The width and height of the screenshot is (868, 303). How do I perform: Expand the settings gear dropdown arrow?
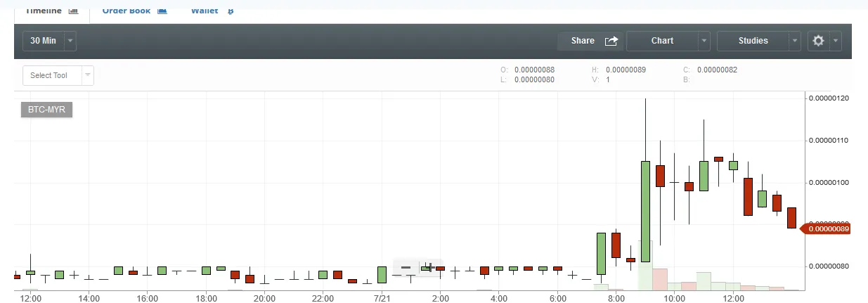point(835,41)
